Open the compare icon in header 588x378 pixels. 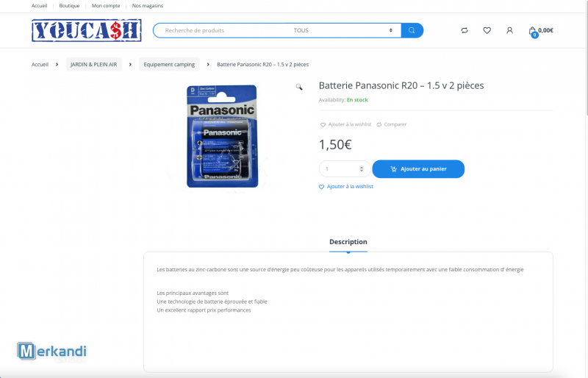pos(465,30)
